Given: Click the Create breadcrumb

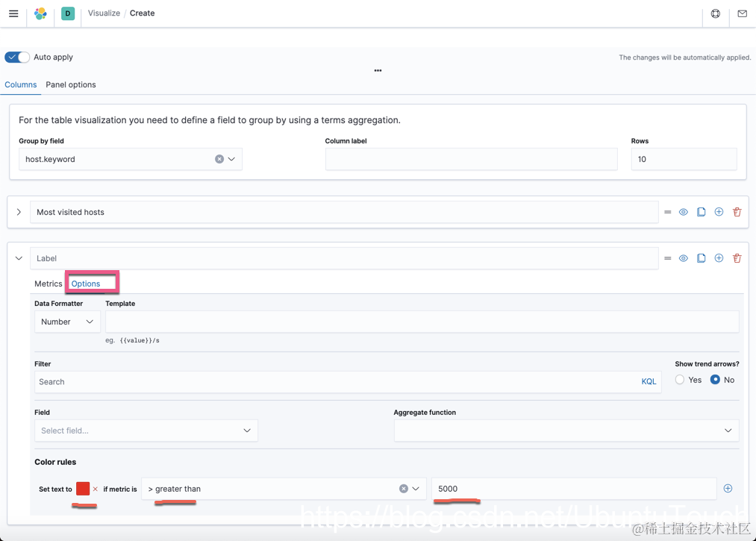Looking at the screenshot, I should click(143, 13).
